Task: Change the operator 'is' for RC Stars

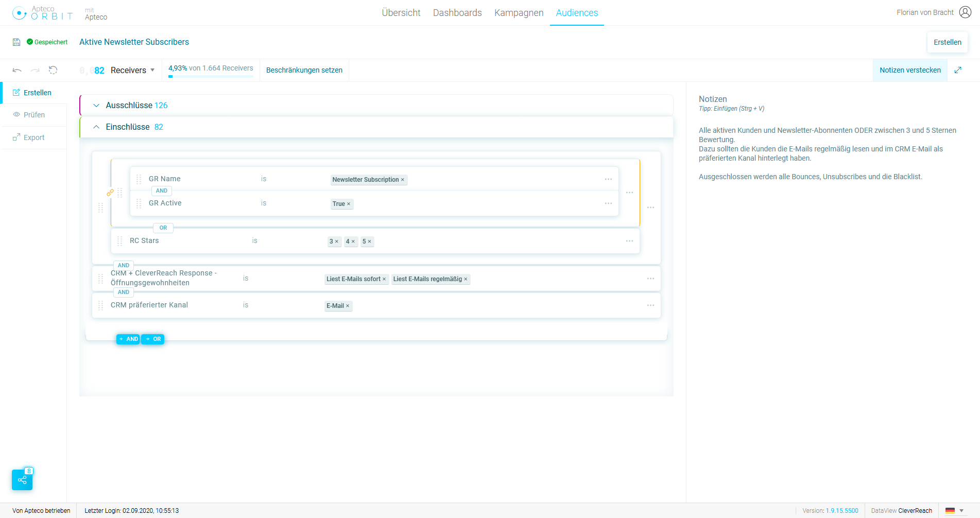Action: coord(254,241)
